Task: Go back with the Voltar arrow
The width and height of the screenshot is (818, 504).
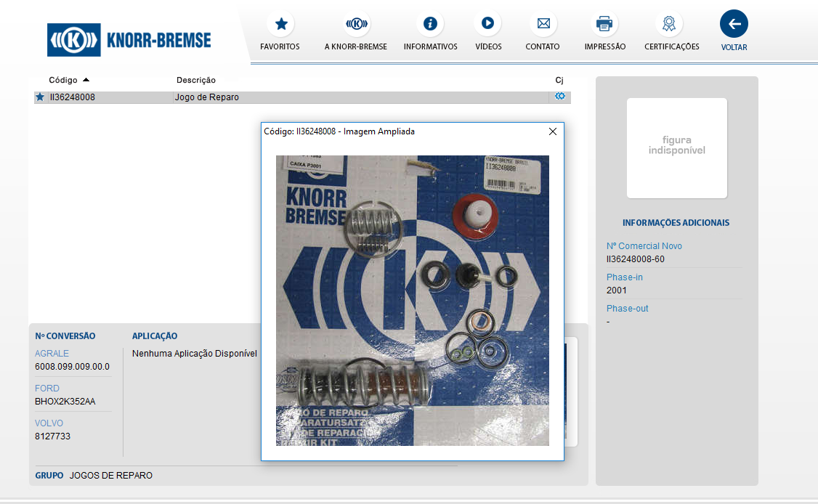Action: coord(734,24)
